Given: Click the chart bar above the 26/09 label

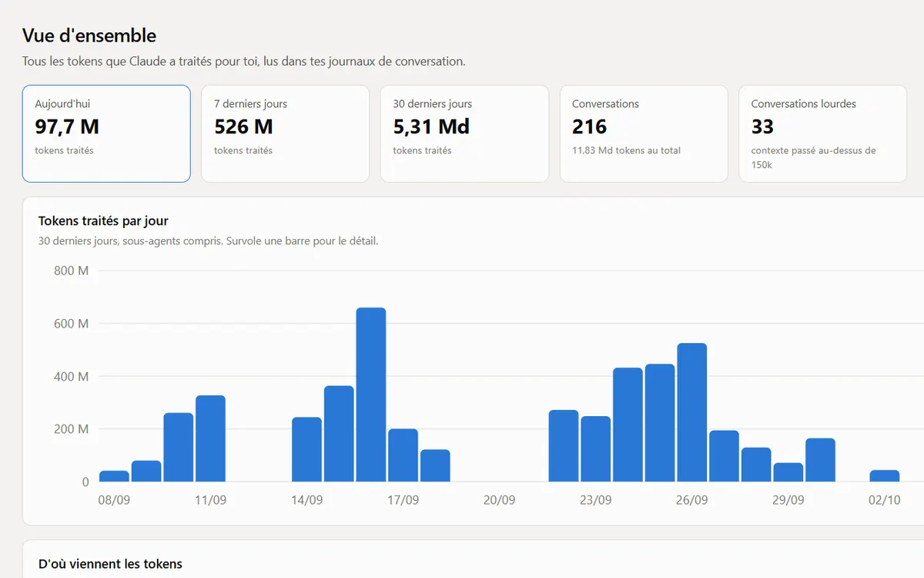Looking at the screenshot, I should tap(691, 412).
